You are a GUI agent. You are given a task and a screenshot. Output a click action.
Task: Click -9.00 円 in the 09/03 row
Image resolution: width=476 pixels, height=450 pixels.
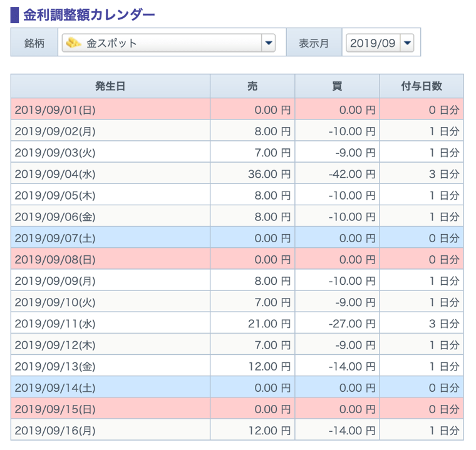coord(356,153)
